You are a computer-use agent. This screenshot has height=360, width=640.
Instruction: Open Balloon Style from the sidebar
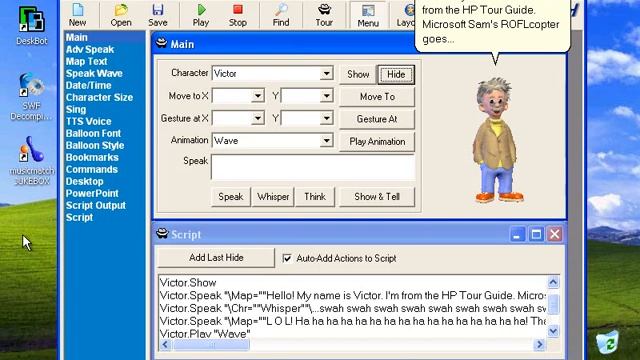pos(95,146)
